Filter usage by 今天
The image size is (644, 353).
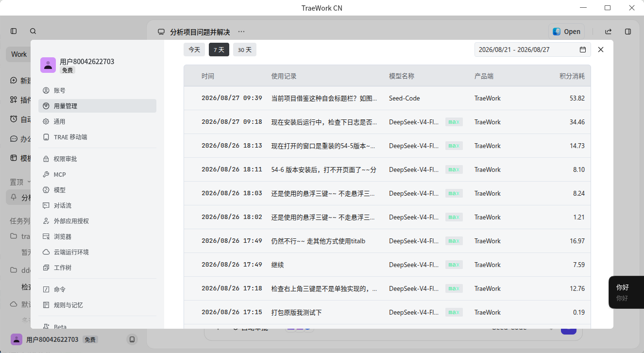[194, 50]
